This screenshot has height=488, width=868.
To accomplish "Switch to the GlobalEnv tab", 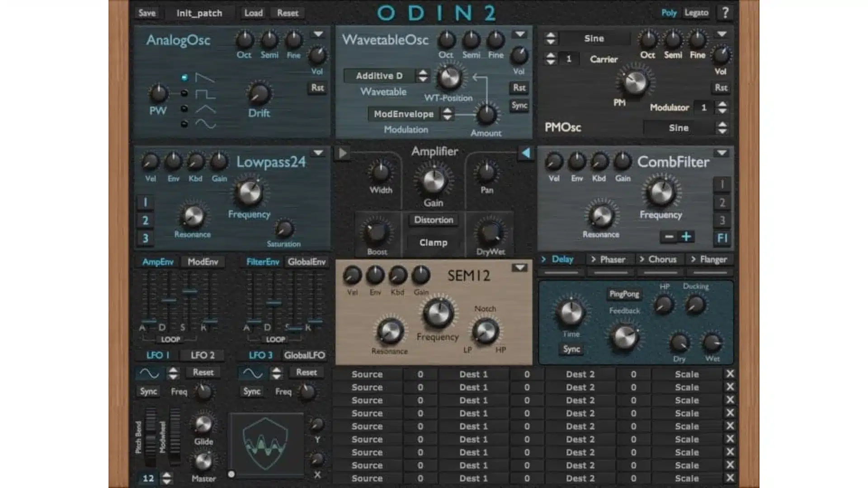I will pos(307,262).
